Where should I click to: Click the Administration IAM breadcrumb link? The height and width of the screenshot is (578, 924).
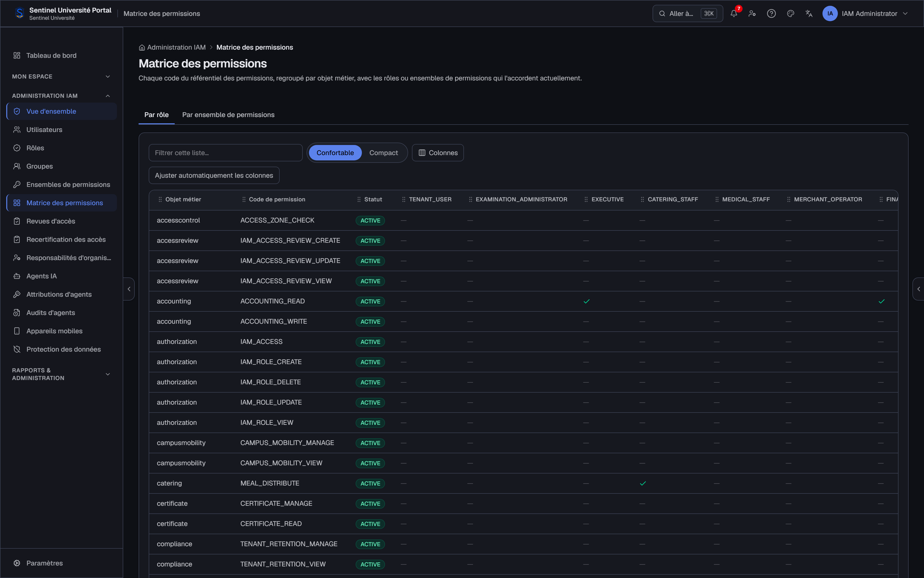pyautogui.click(x=176, y=47)
